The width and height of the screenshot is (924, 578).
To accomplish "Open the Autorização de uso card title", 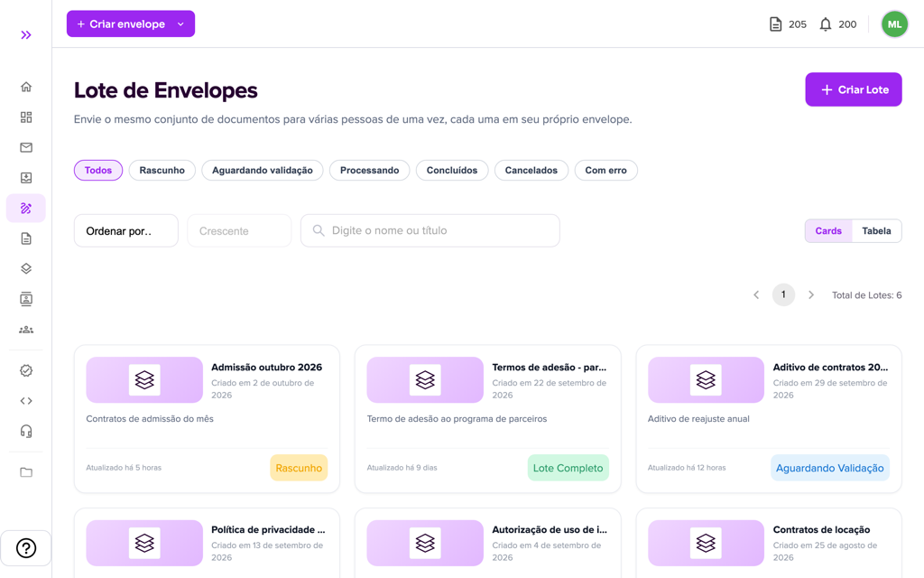I will click(x=550, y=529).
